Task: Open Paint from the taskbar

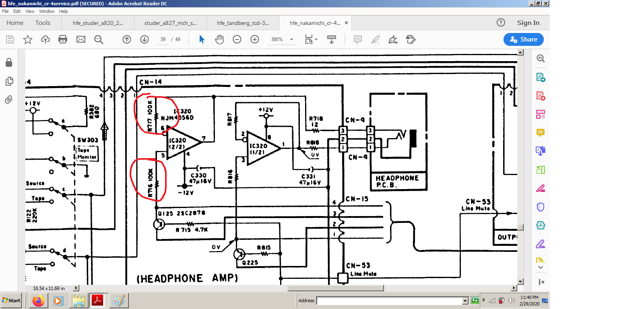Action: point(119,301)
